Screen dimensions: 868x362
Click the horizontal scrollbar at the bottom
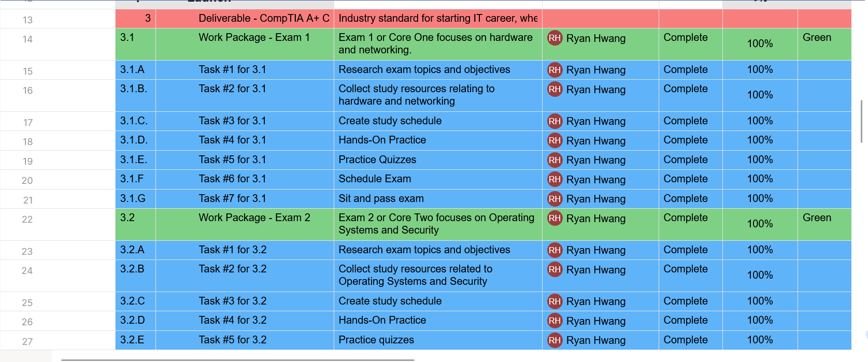pos(238,360)
